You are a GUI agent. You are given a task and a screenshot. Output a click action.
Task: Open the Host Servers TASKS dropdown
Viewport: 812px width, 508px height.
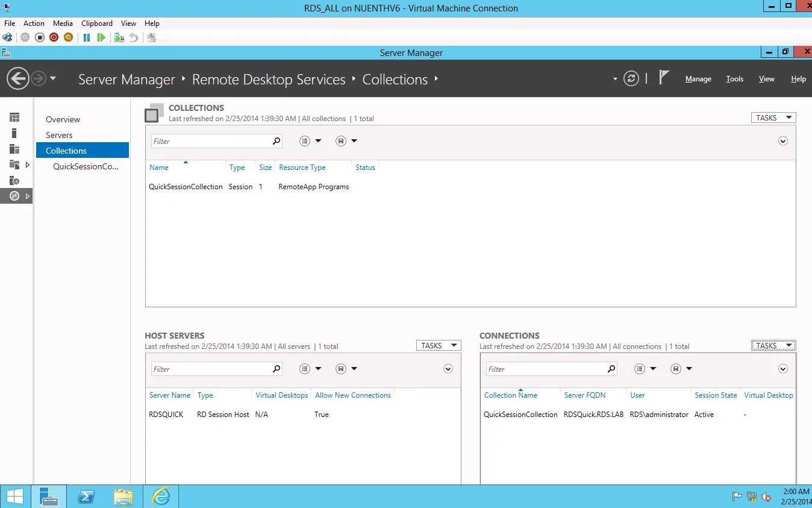pos(439,345)
